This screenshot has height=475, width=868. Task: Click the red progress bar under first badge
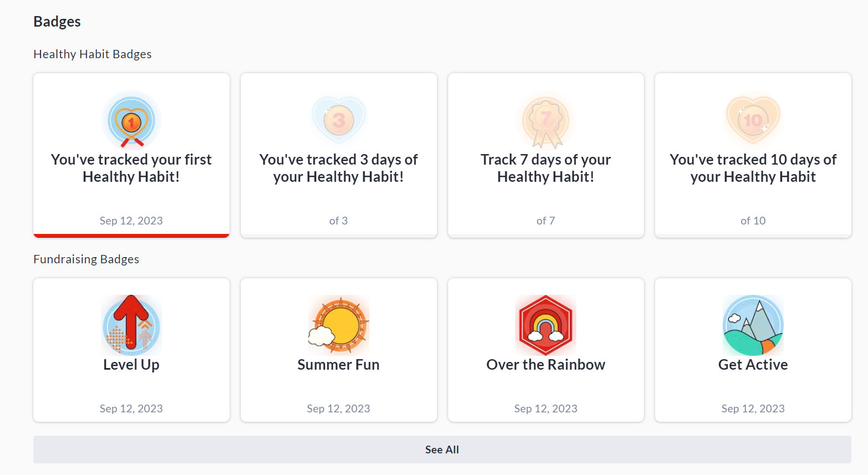coord(131,236)
